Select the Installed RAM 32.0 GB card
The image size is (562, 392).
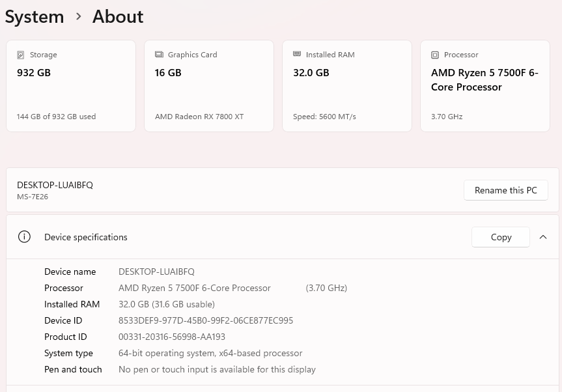click(x=347, y=86)
